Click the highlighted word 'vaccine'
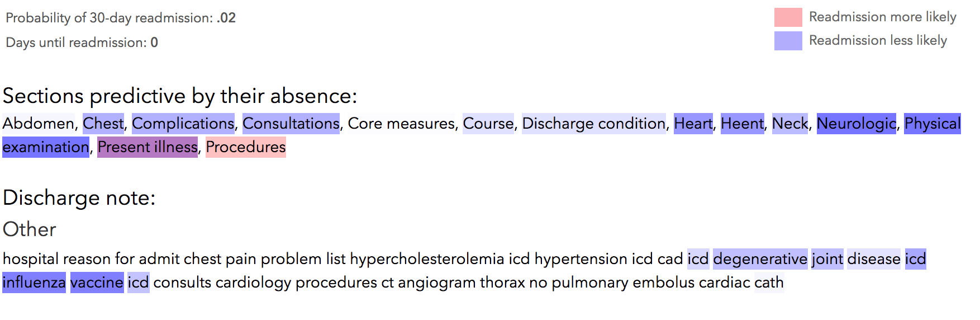Image resolution: width=980 pixels, height=320 pixels. tap(97, 283)
